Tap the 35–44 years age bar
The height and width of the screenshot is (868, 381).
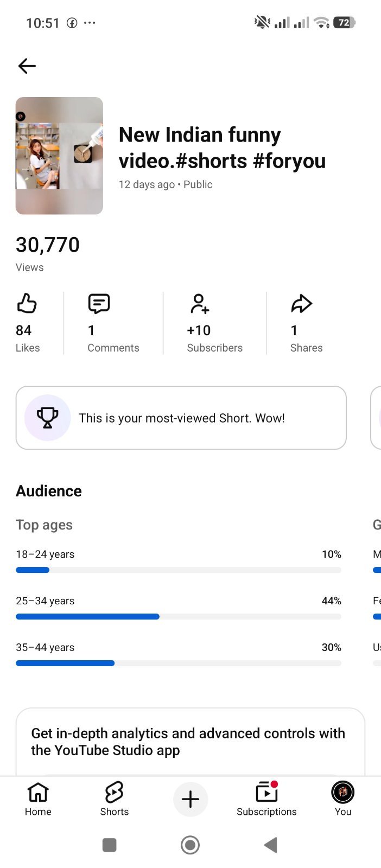coord(179,663)
